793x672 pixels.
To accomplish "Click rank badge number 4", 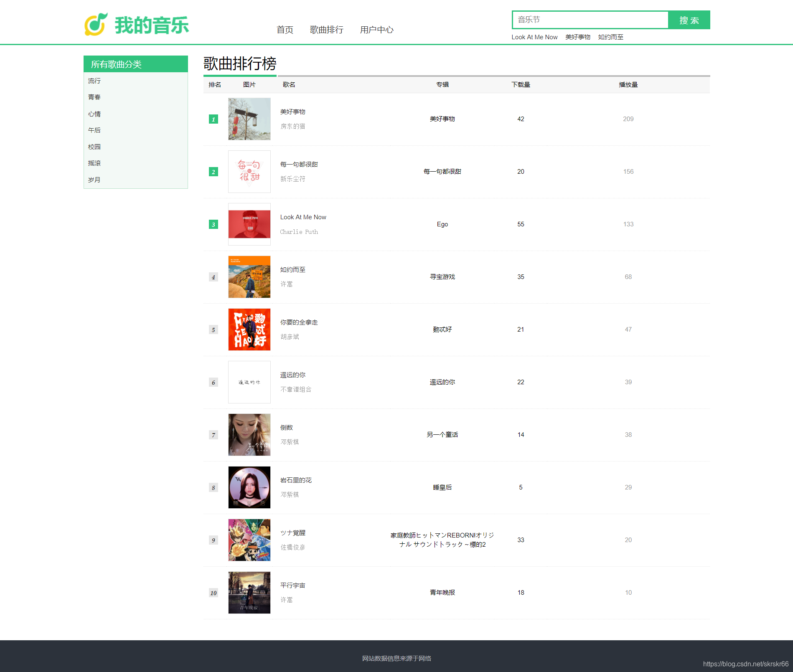I will click(213, 277).
